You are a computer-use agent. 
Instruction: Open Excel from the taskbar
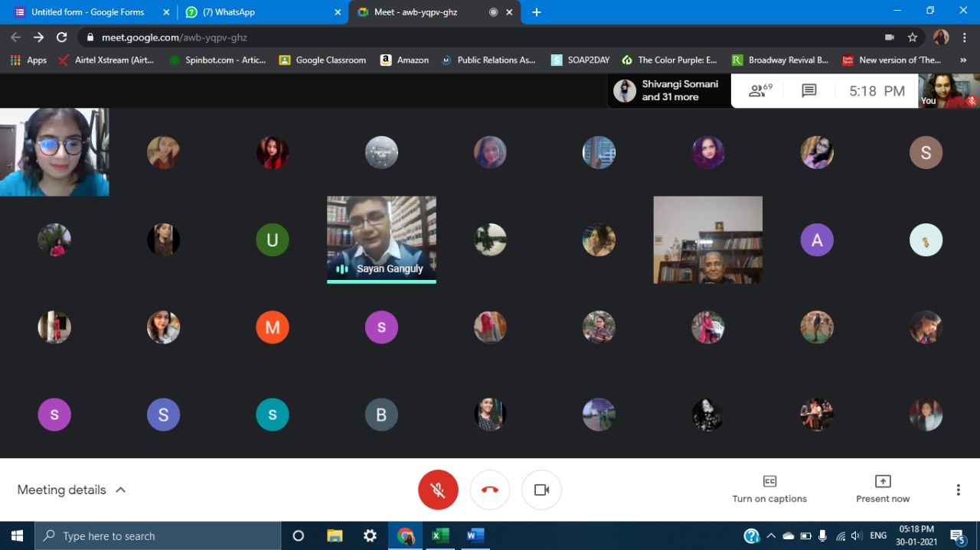pos(440,535)
